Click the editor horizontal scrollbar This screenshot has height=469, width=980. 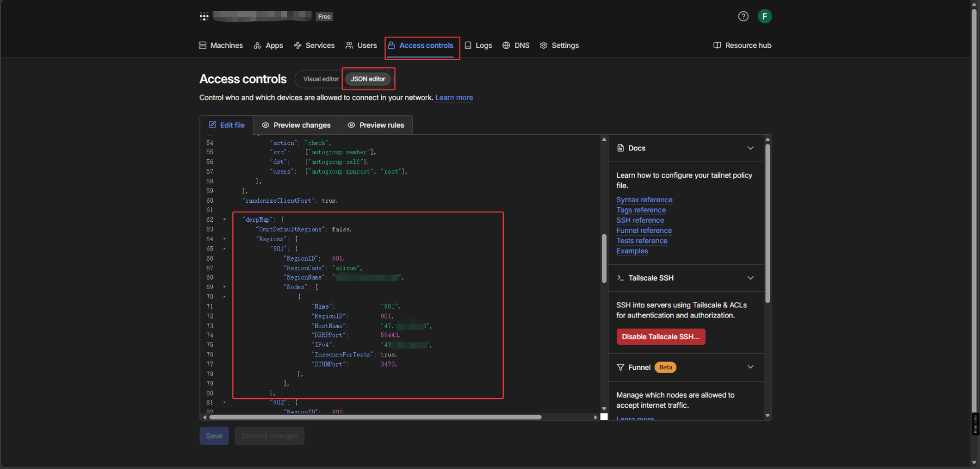pyautogui.click(x=374, y=417)
